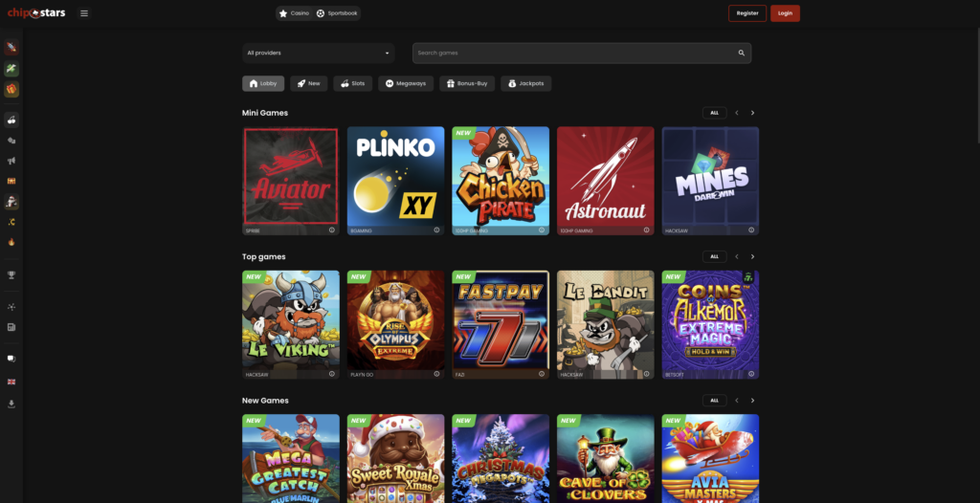Select the Jackpots category tab

(x=525, y=84)
